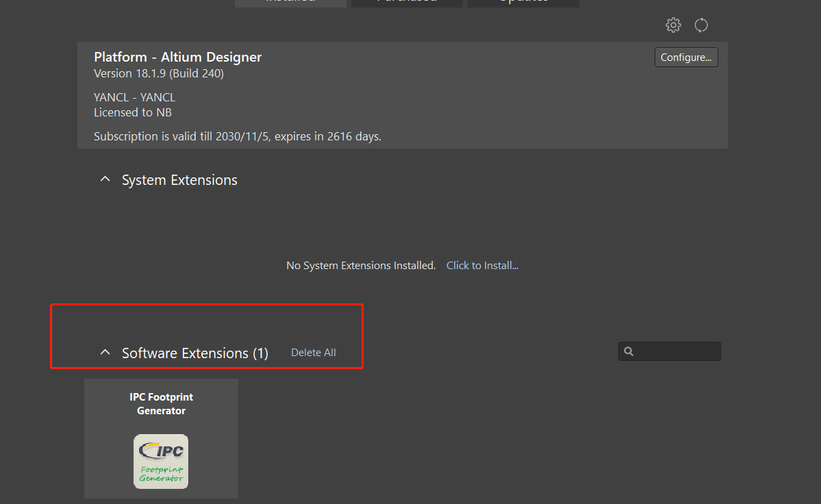Open the Purchased tab
The height and width of the screenshot is (504, 821).
coord(407,2)
